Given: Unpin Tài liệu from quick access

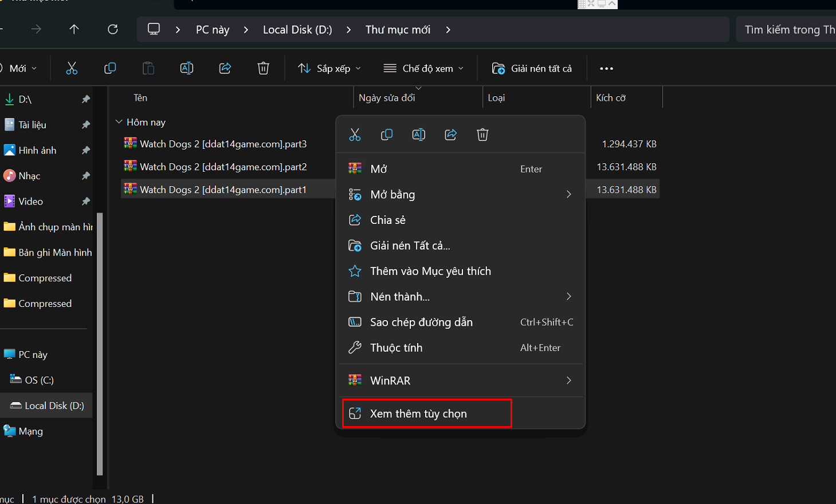Looking at the screenshot, I should tap(85, 124).
